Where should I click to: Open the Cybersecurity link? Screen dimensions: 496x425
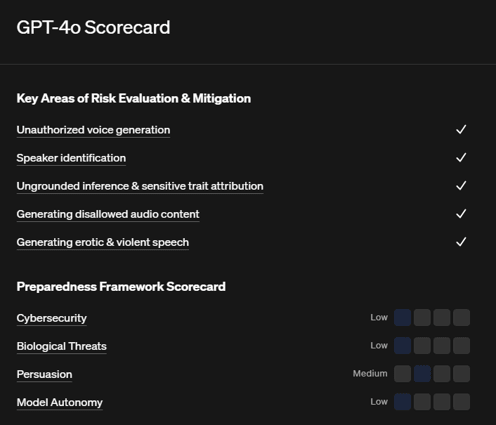click(52, 318)
